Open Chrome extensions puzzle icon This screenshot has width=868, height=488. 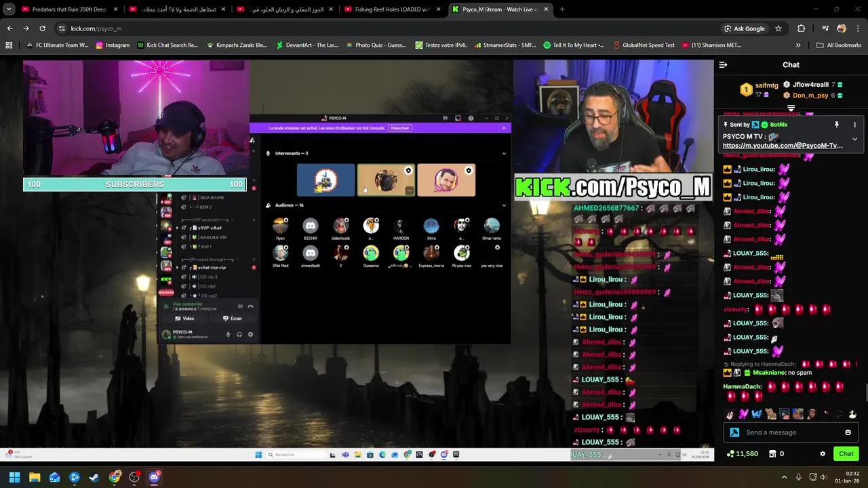click(802, 28)
